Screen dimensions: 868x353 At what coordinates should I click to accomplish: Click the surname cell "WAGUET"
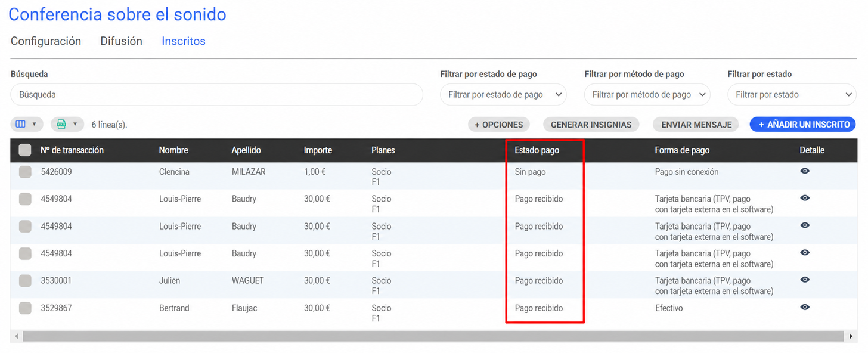point(248,281)
